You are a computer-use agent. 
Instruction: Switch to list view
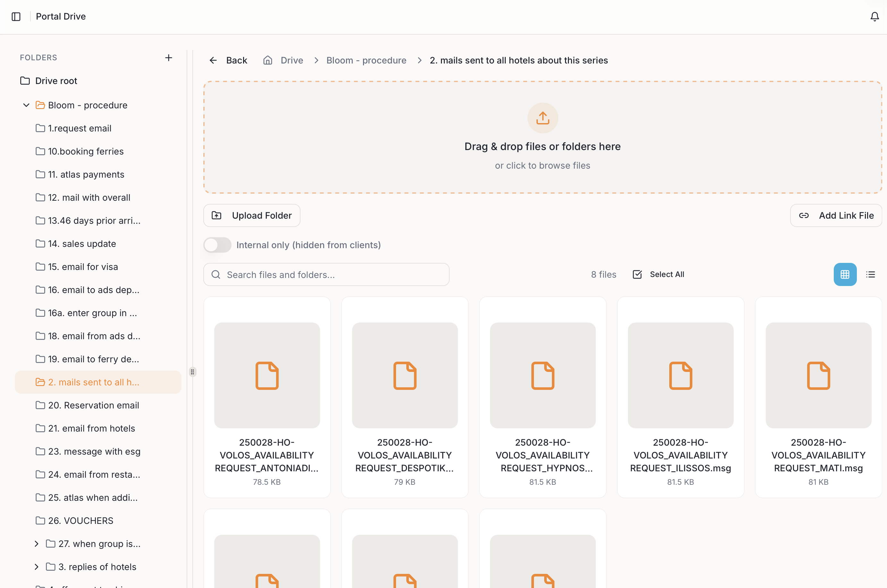click(871, 274)
